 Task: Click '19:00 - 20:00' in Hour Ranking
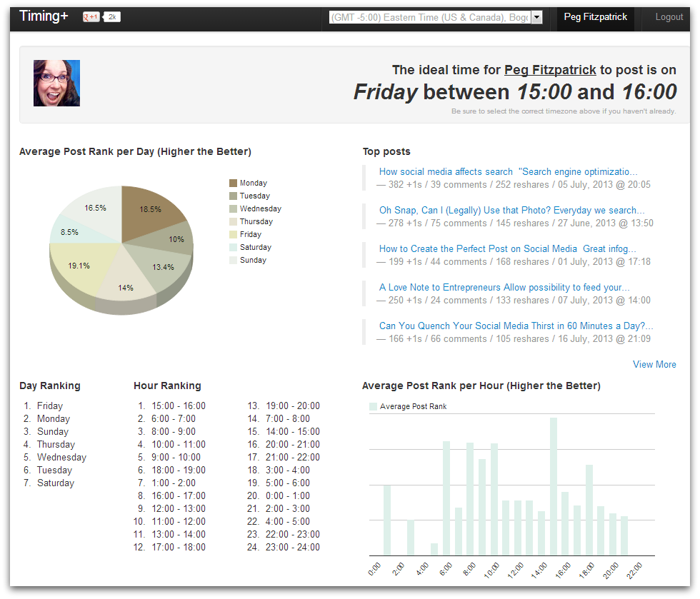(x=293, y=406)
